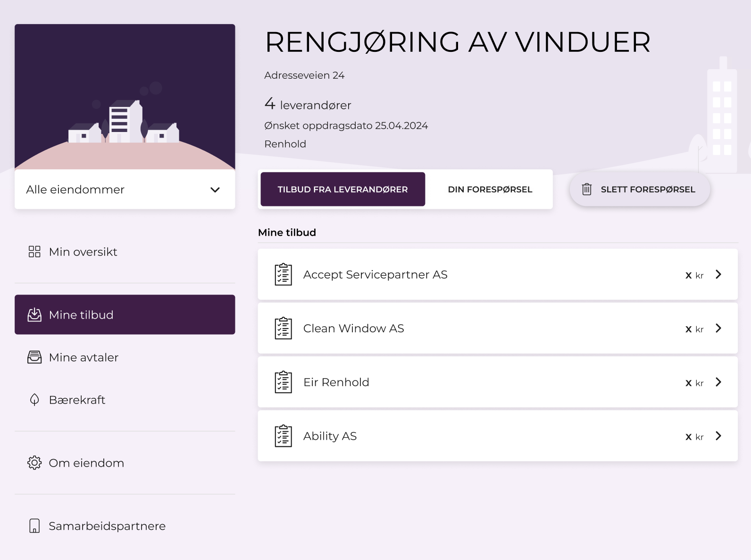Click the Renhold category text
Screen dimensions: 751x560
tap(285, 144)
